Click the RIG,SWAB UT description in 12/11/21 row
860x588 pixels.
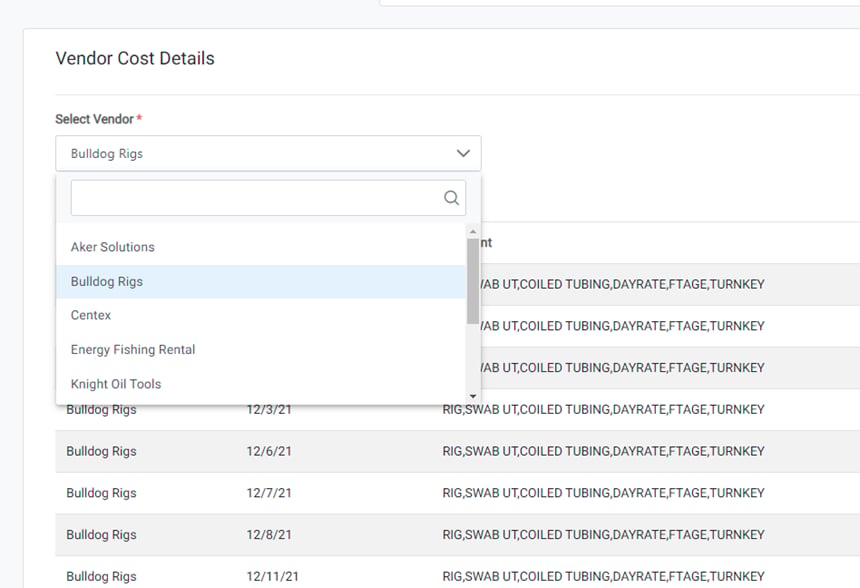pos(603,576)
